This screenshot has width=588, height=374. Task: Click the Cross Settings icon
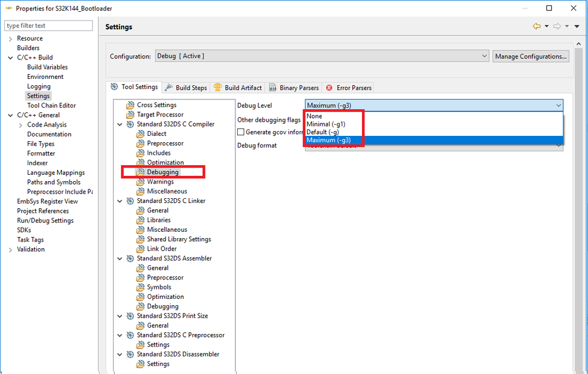tap(130, 105)
